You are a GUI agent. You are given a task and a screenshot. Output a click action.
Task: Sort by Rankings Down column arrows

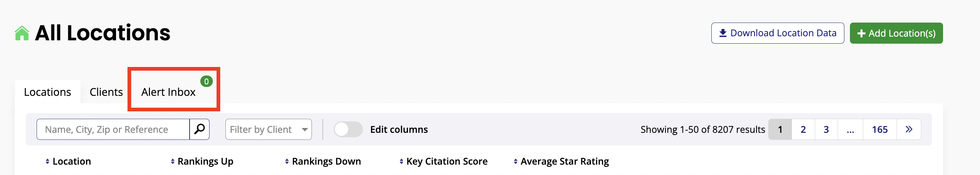[287, 162]
